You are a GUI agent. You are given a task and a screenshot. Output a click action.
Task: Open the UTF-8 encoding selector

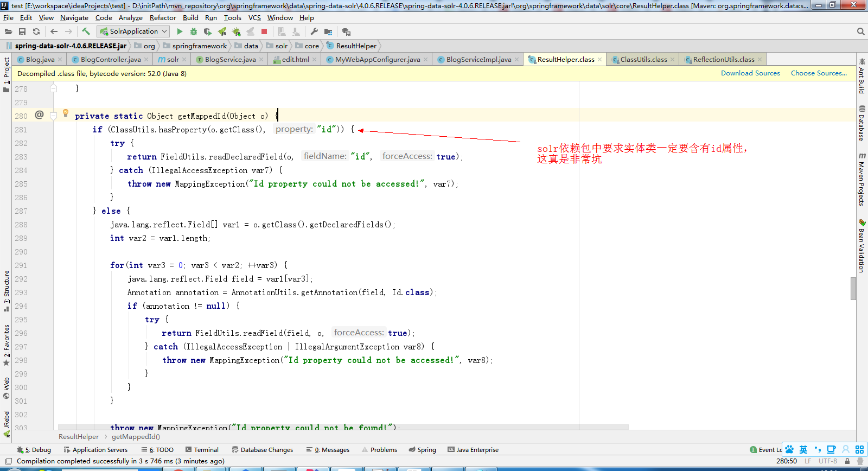(x=828, y=461)
